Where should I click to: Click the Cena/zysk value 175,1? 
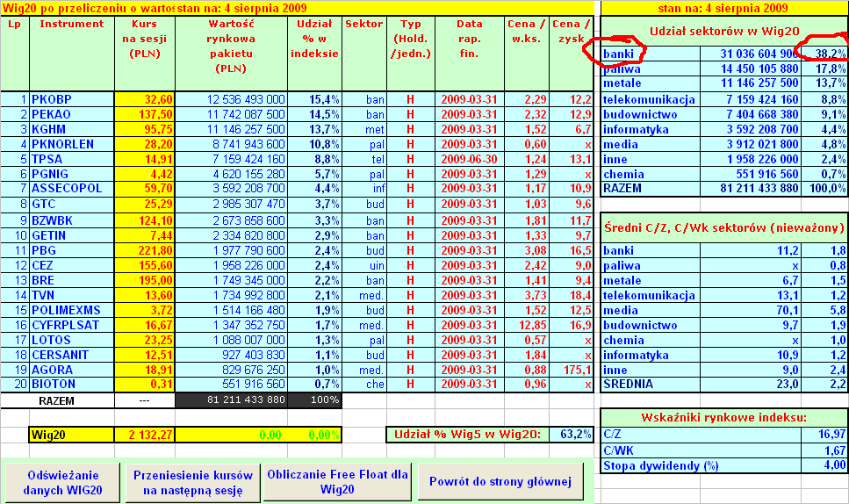click(x=572, y=370)
